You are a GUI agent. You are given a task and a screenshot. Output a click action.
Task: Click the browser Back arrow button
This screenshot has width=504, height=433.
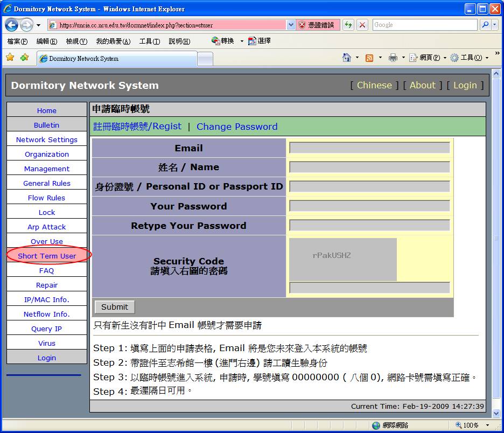[12, 25]
